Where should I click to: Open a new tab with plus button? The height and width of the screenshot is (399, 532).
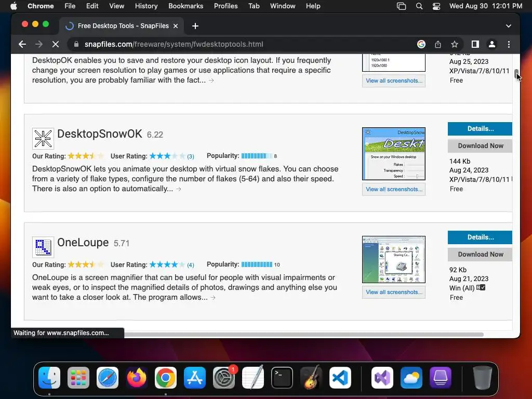[x=195, y=26]
